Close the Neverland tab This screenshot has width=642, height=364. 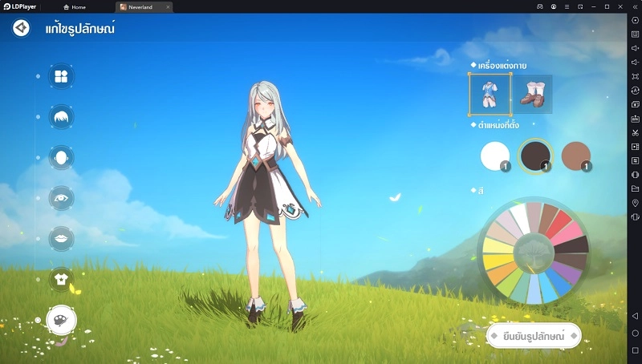[168, 7]
